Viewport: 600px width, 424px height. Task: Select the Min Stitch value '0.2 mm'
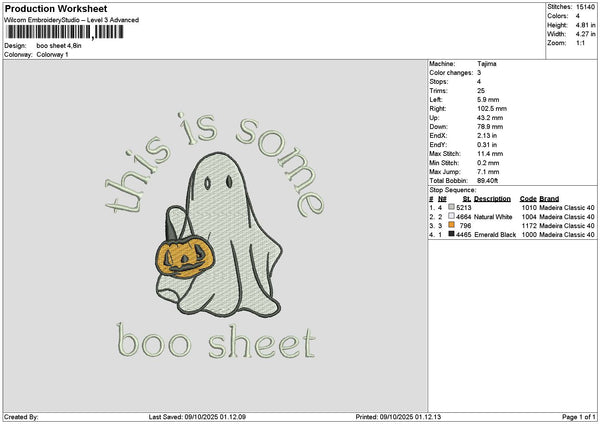click(488, 163)
